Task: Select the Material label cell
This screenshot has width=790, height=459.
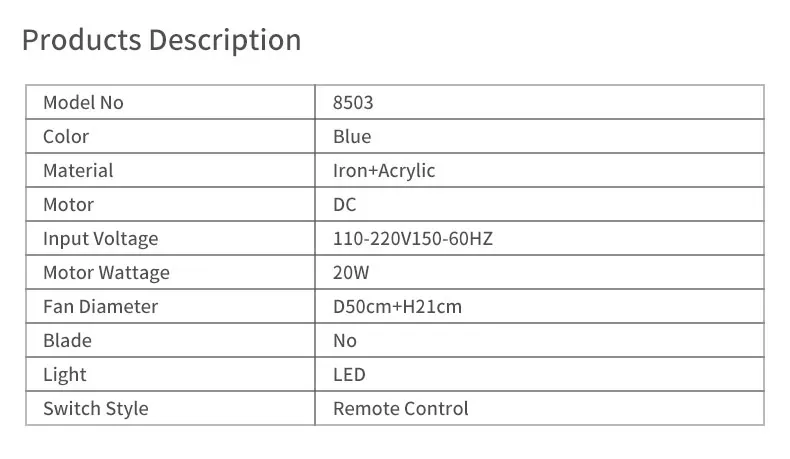Action: click(78, 171)
